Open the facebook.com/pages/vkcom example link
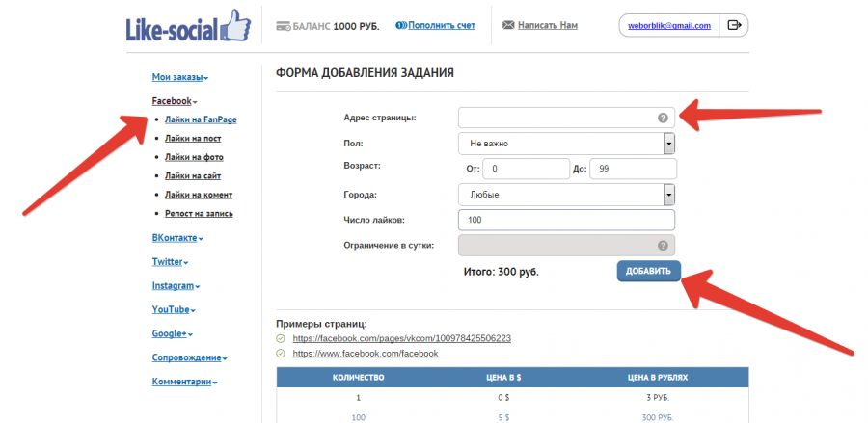The image size is (868, 423). (x=402, y=338)
